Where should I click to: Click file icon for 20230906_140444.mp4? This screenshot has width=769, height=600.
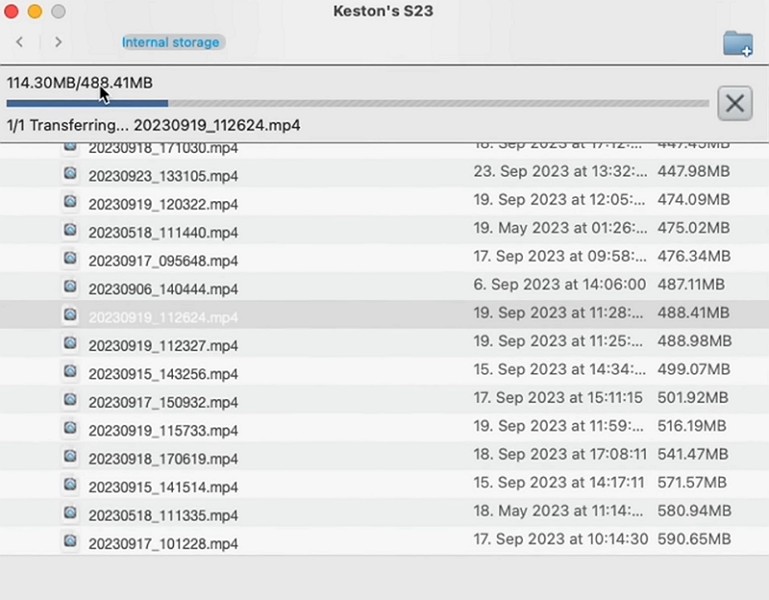pyautogui.click(x=70, y=287)
